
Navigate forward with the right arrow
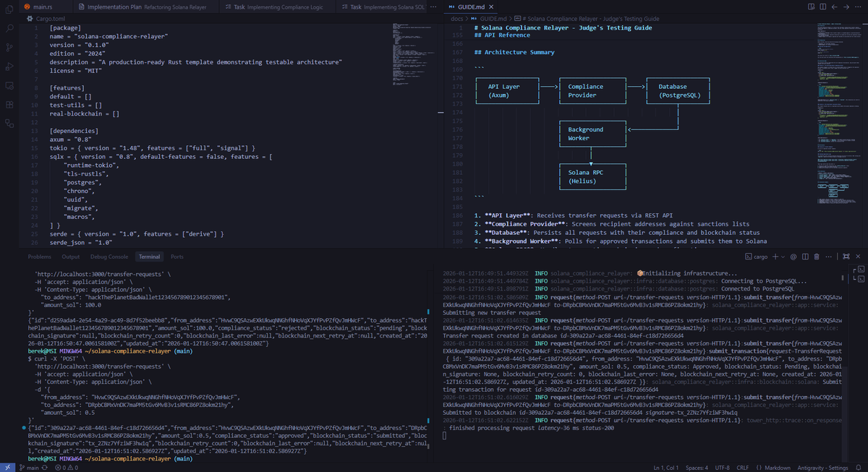846,7
